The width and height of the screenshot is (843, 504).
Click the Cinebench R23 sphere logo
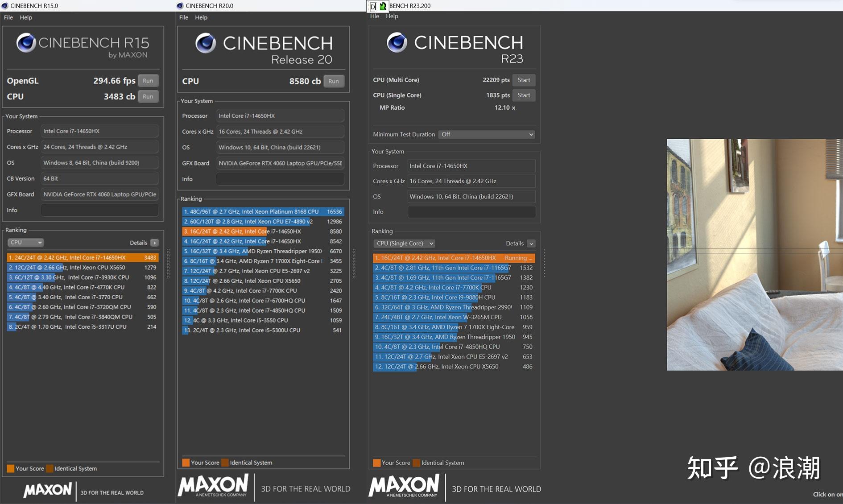[397, 42]
